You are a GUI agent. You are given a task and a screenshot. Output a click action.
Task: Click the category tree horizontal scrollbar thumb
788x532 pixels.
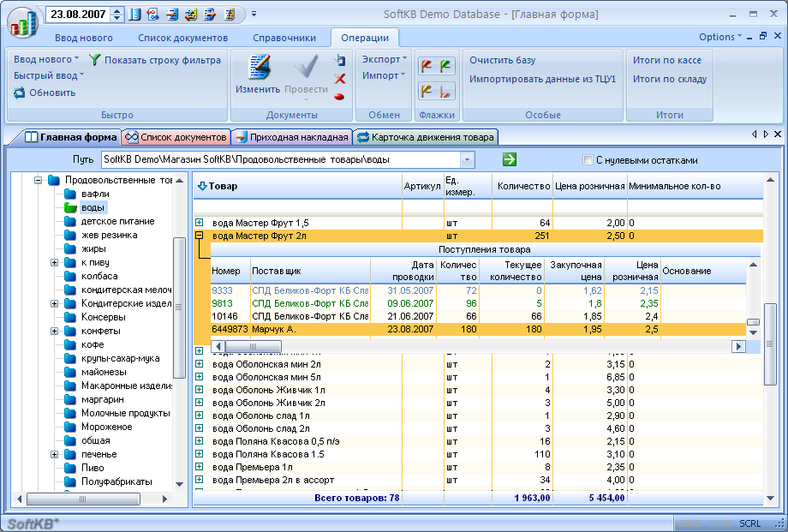tap(83, 499)
